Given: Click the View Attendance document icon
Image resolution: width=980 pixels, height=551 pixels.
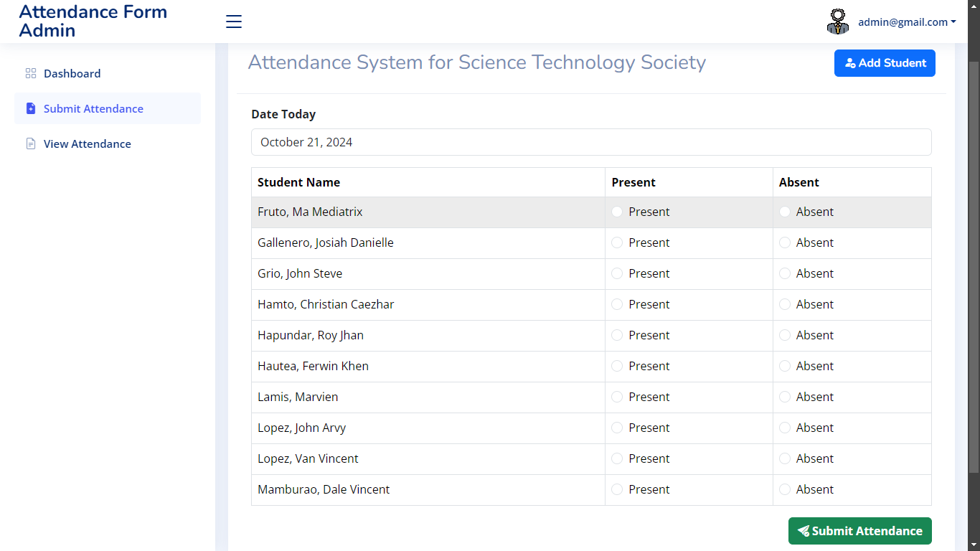Looking at the screenshot, I should (x=30, y=143).
